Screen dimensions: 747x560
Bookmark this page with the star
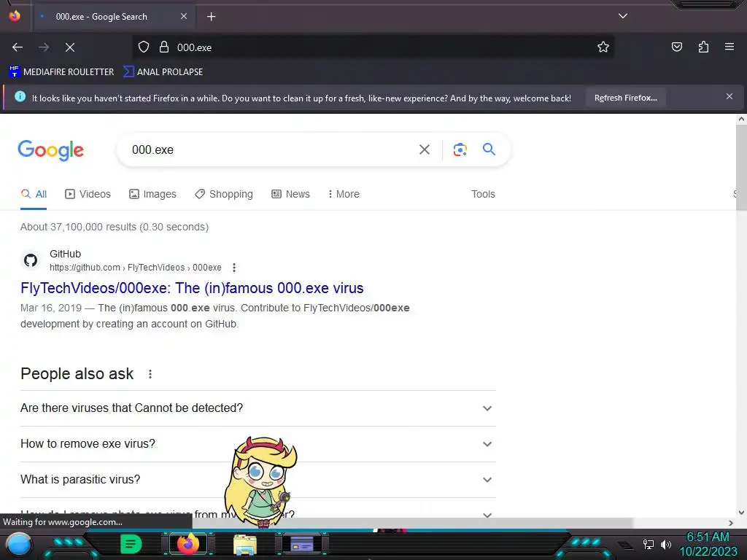603,47
